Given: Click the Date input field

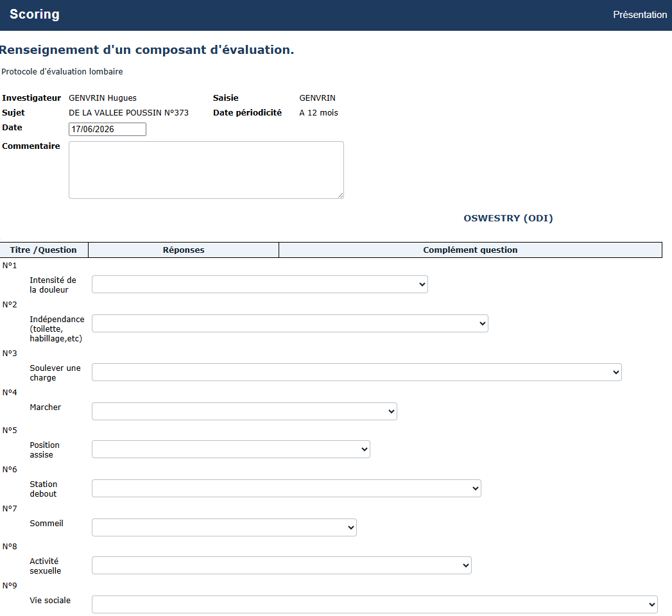Looking at the screenshot, I should click(108, 130).
